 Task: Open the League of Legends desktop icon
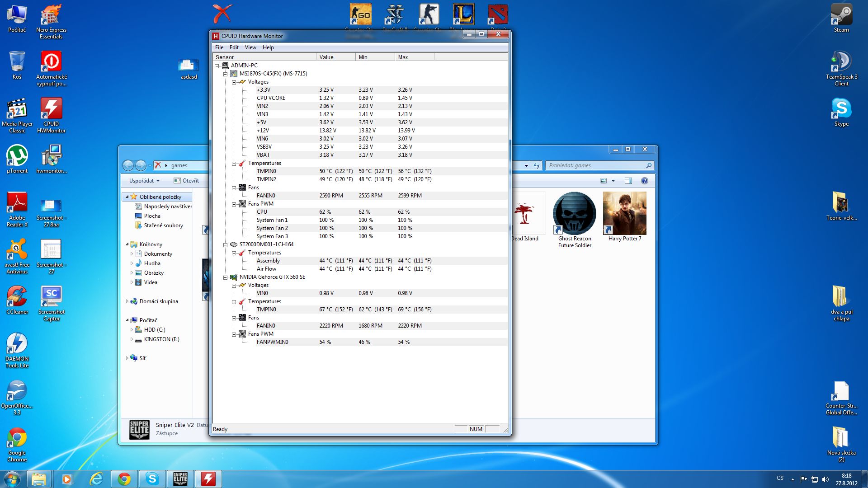[x=463, y=15]
